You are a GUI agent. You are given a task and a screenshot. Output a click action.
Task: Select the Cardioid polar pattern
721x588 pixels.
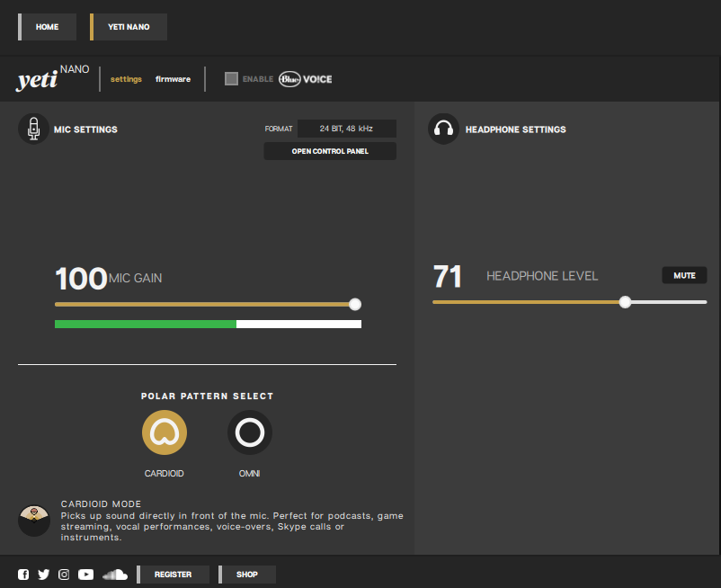click(165, 432)
